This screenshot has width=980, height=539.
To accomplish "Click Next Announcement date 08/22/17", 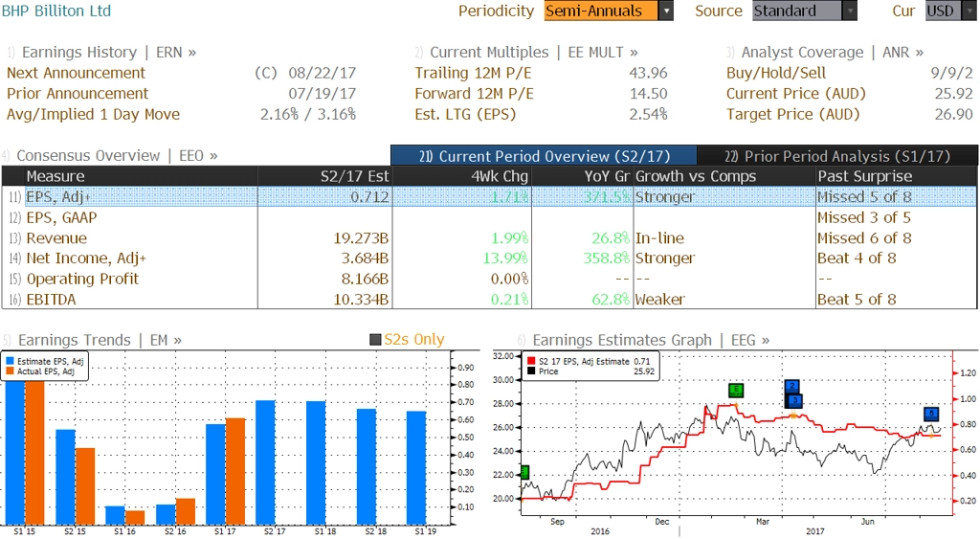I will coord(322,73).
